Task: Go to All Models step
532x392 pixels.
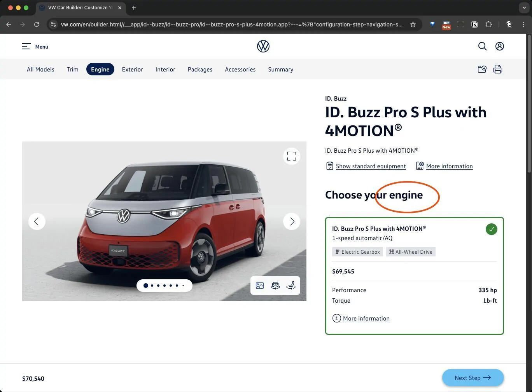Action: pyautogui.click(x=40, y=70)
